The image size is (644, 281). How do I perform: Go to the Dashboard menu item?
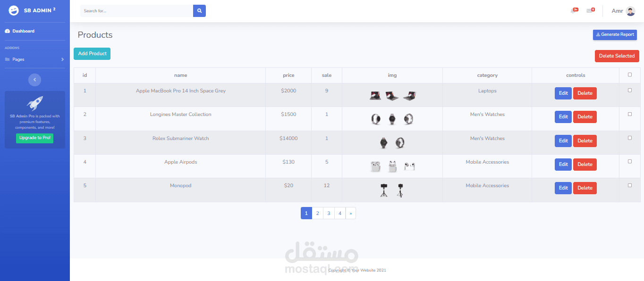point(35,31)
